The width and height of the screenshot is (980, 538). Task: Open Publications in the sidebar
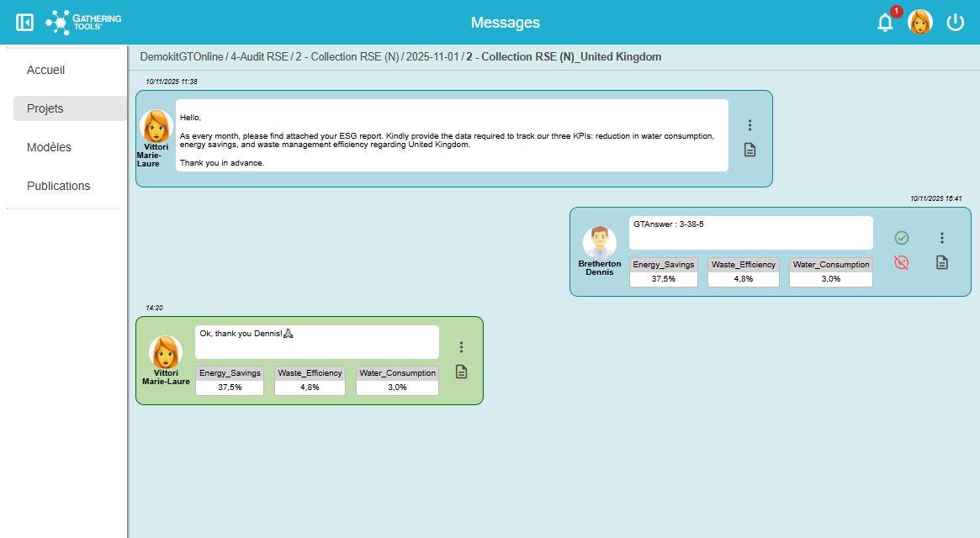point(58,187)
